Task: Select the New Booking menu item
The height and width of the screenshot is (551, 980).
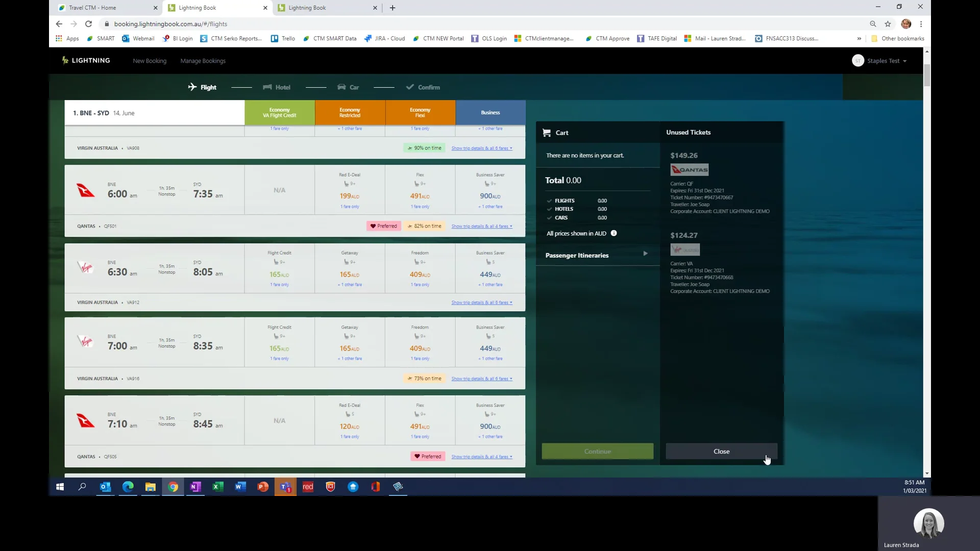Action: point(149,61)
